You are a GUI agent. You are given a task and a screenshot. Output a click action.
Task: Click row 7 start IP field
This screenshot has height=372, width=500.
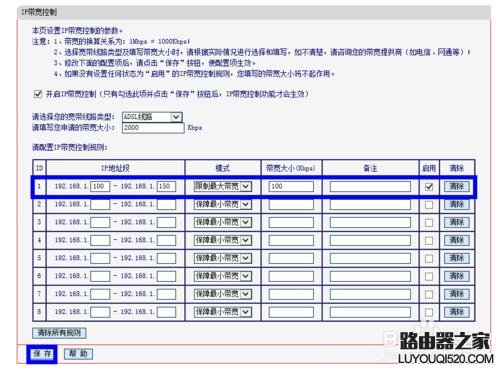(x=100, y=294)
